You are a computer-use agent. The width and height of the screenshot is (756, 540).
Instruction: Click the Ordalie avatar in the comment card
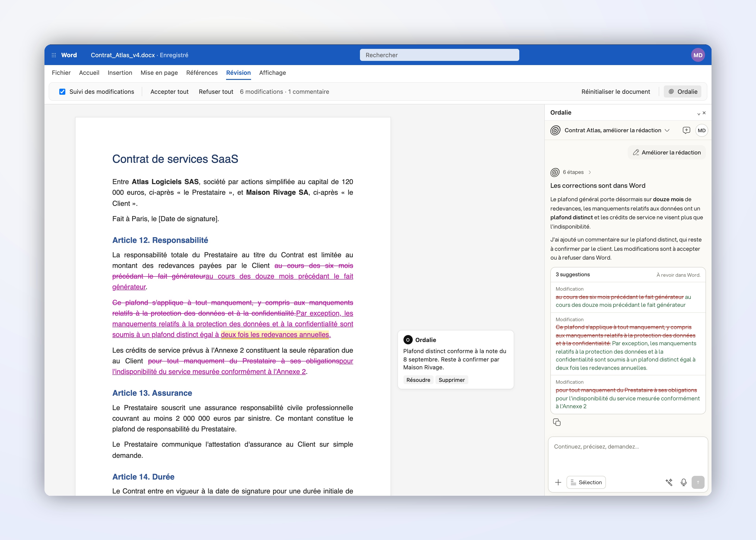pos(408,340)
